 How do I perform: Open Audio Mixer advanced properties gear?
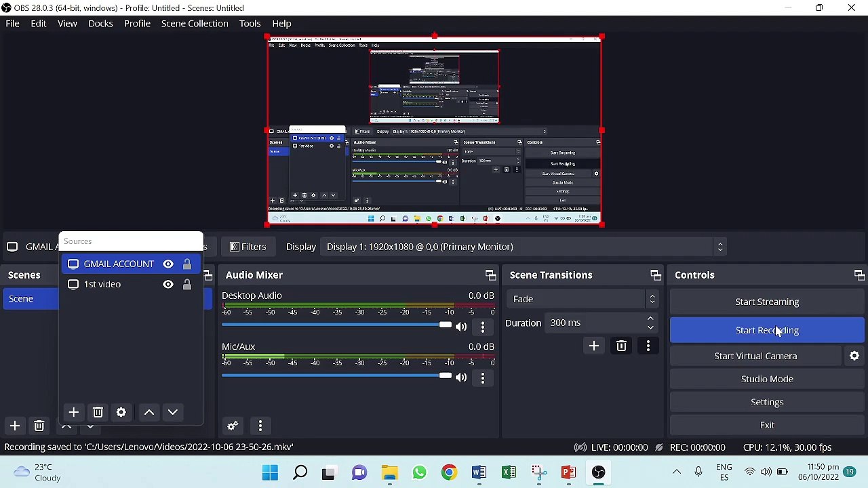pos(233,426)
